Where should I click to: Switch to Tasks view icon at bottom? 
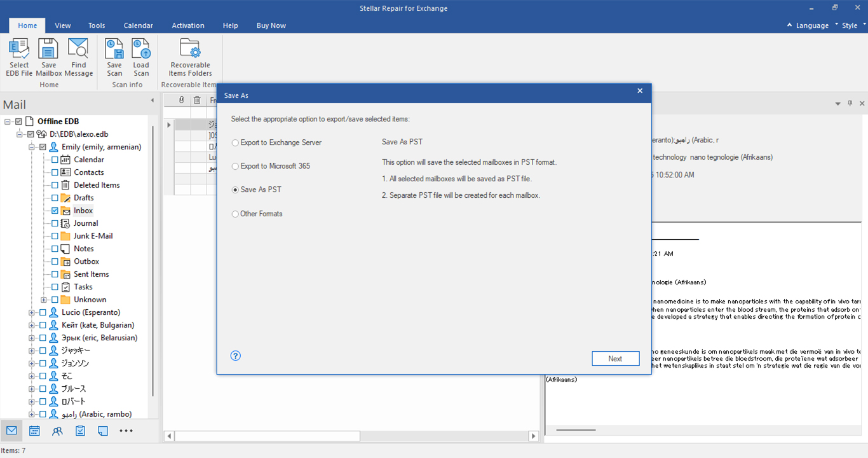(80, 431)
